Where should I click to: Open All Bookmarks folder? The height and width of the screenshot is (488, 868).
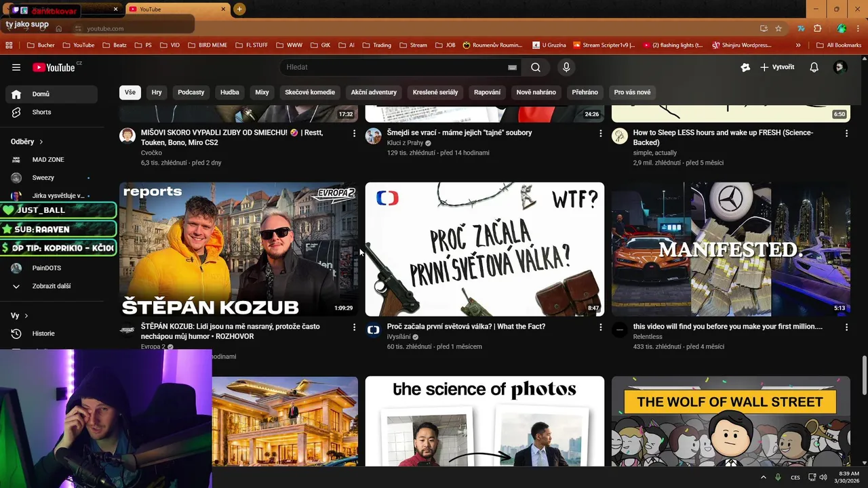pyautogui.click(x=838, y=45)
